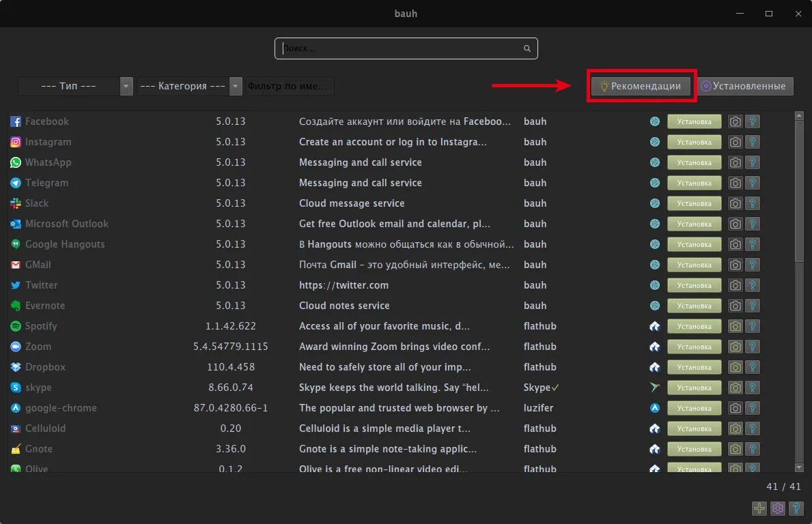This screenshot has width=812, height=524.
Task: Open the Тип dropdown
Action: [x=75, y=86]
